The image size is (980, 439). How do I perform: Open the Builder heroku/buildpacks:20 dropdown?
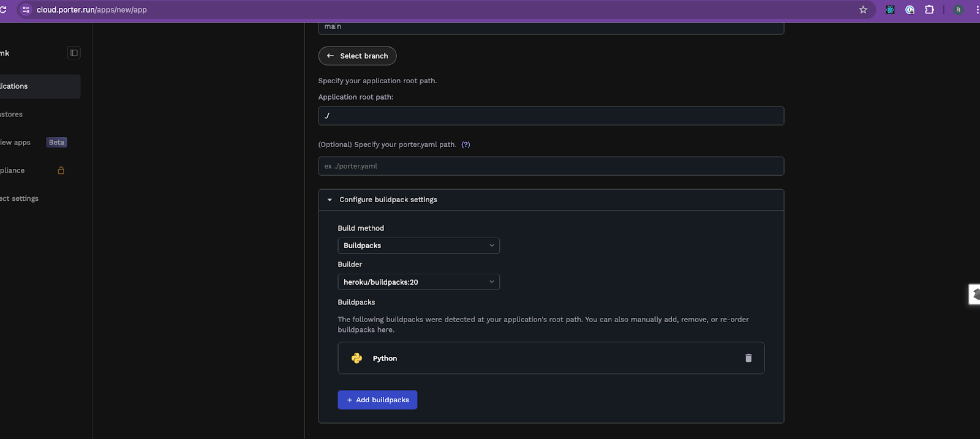click(418, 282)
